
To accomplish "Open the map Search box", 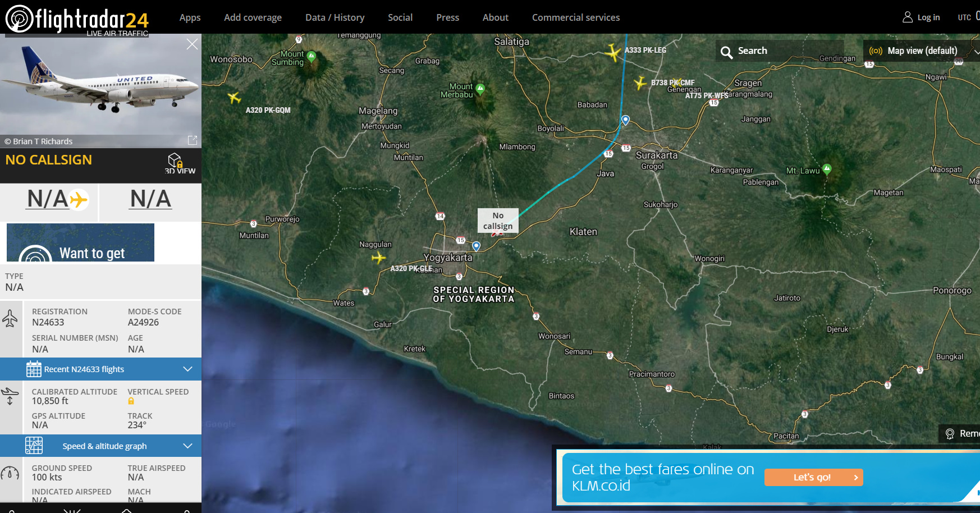I will click(x=780, y=51).
